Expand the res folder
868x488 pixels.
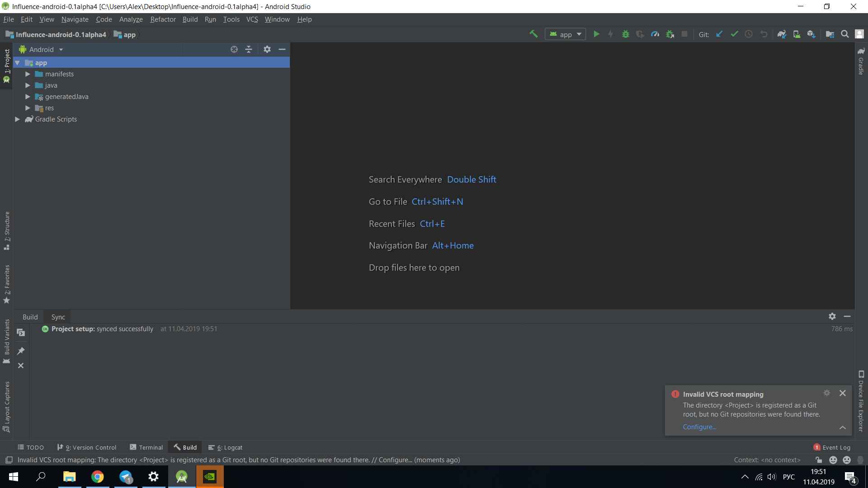tap(28, 108)
